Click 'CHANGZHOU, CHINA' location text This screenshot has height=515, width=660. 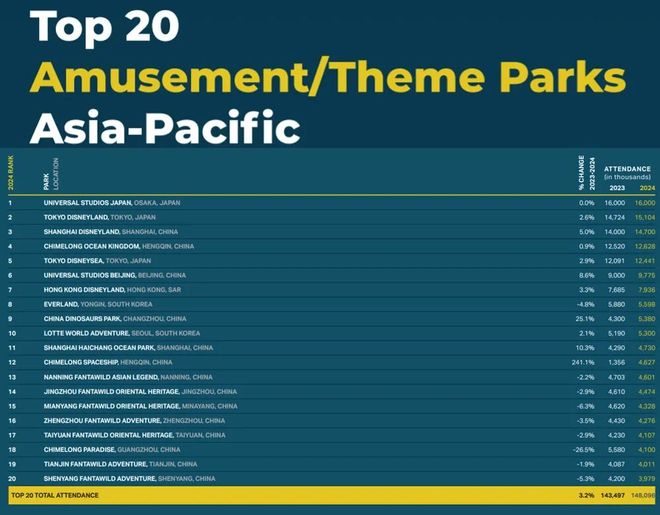[154, 319]
